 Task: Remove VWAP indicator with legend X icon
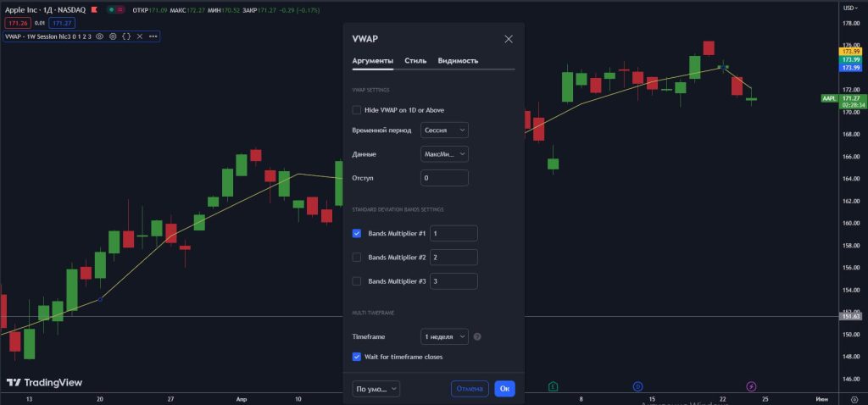point(140,36)
